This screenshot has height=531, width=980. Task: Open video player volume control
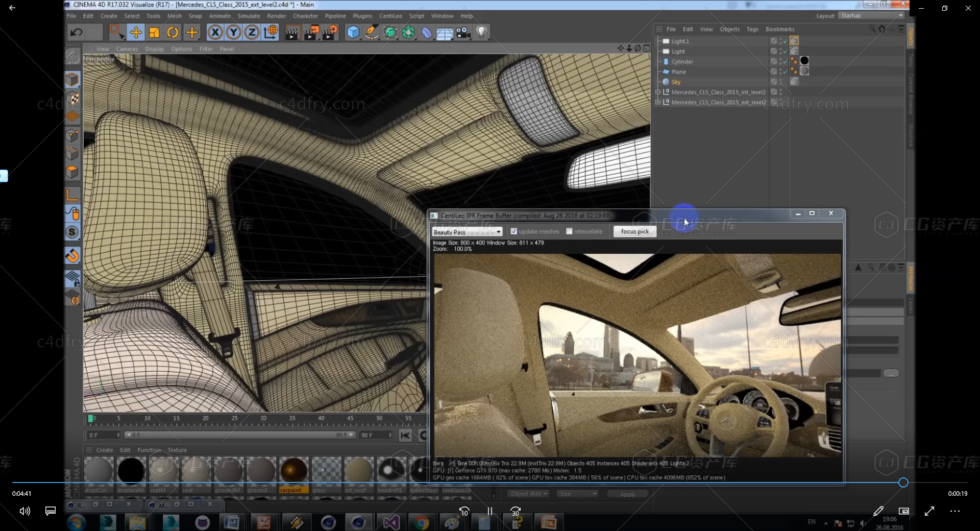pyautogui.click(x=25, y=511)
